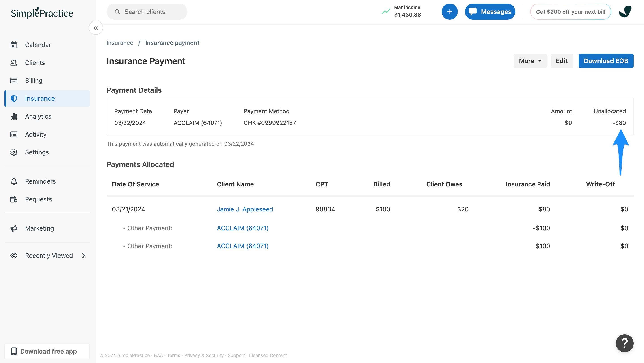This screenshot has width=644, height=363.
Task: Click the Billing card icon
Action: pyautogui.click(x=14, y=80)
